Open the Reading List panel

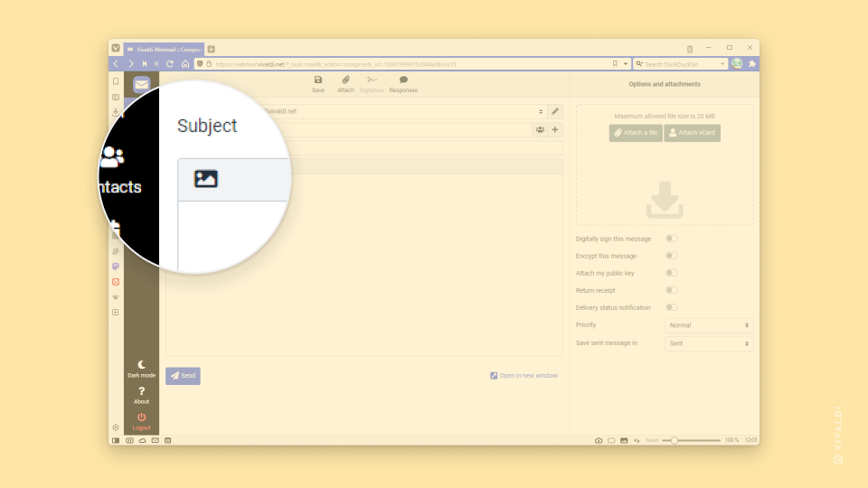[116, 97]
